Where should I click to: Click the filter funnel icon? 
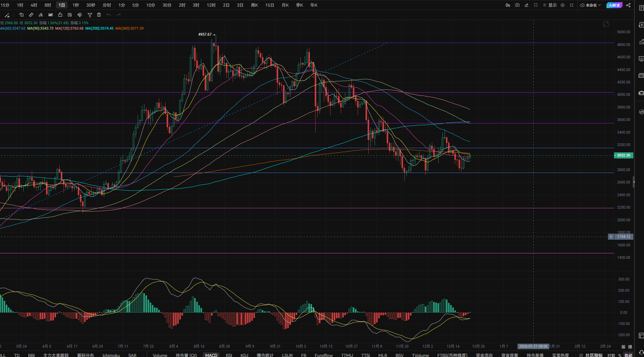pos(90,15)
